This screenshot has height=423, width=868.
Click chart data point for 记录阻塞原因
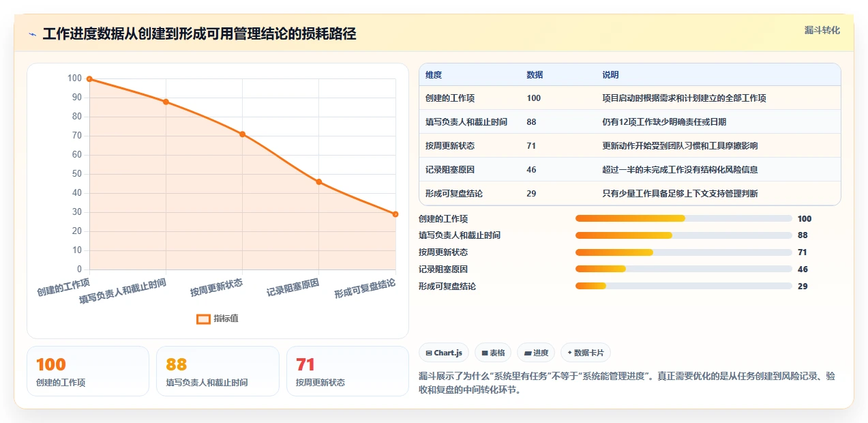319,181
